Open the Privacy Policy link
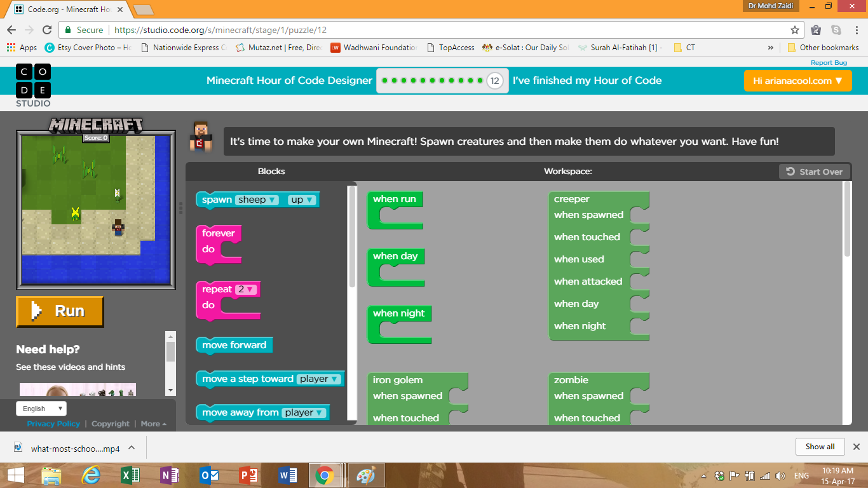The width and height of the screenshot is (868, 488). tap(53, 424)
